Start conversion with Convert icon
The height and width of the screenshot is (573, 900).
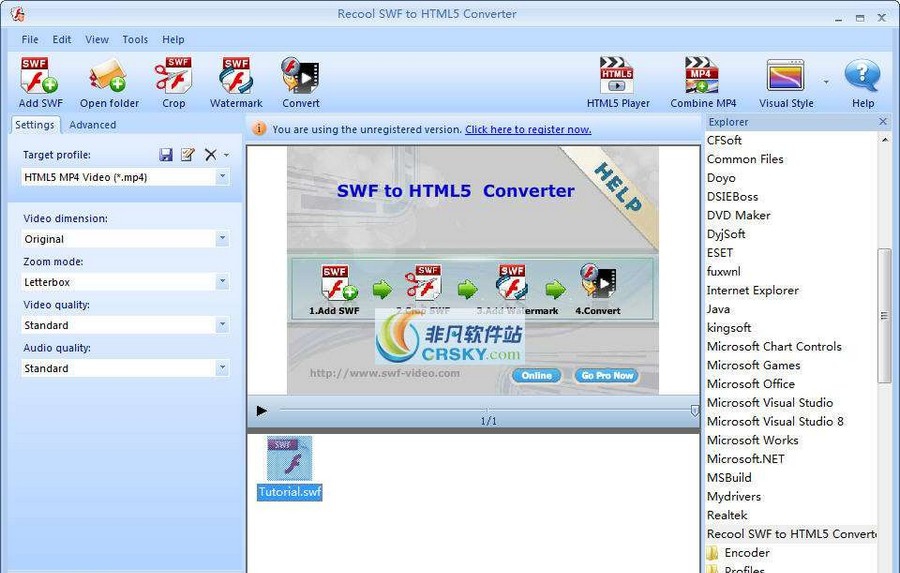(300, 75)
